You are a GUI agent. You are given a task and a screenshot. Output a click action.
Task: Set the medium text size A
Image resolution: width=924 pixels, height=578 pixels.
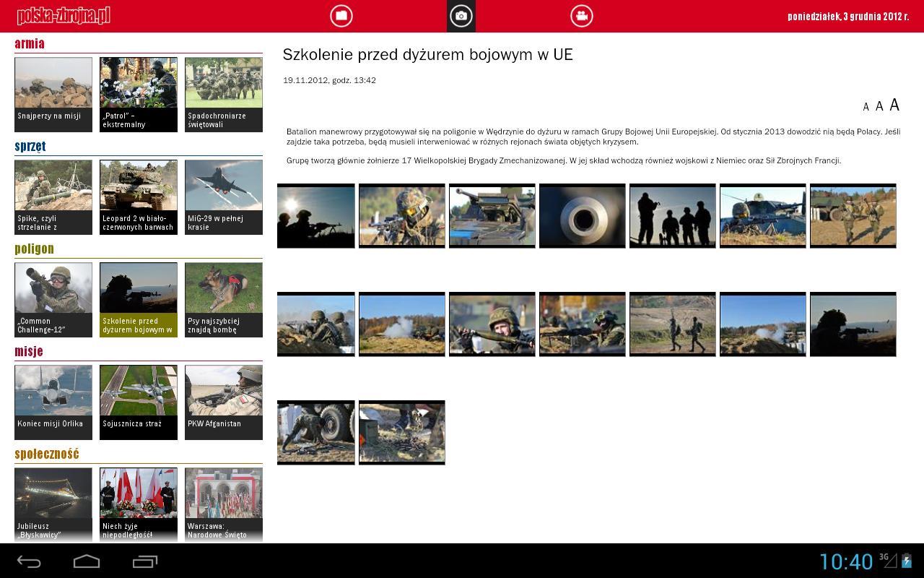[x=879, y=106]
